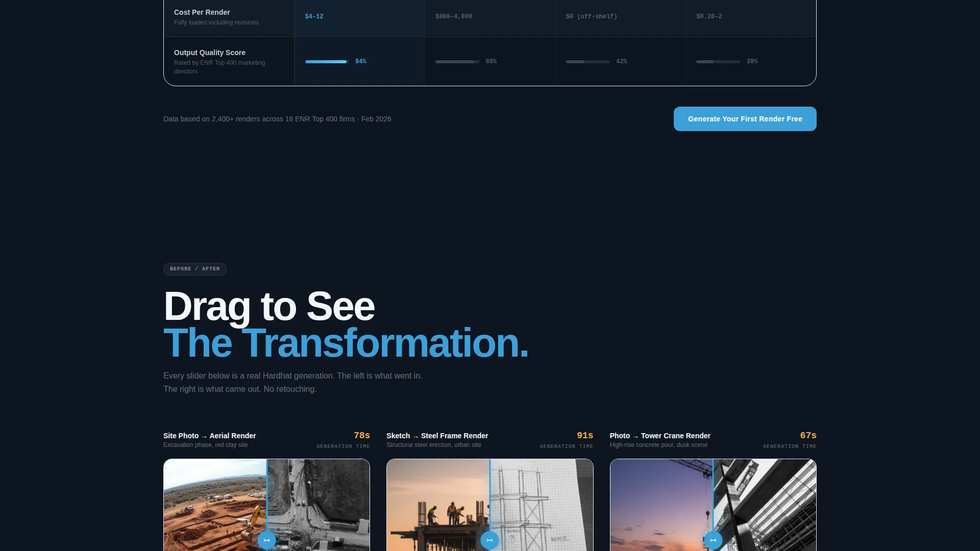The image size is (980, 551).
Task: Click the $0 (off-shelf) cost cell
Action: (x=621, y=17)
